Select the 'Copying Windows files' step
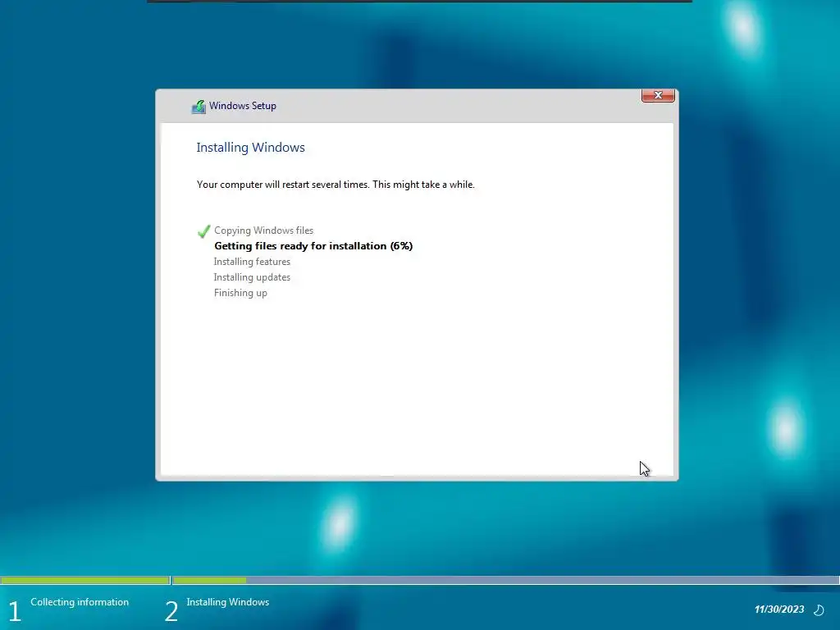 tap(263, 231)
